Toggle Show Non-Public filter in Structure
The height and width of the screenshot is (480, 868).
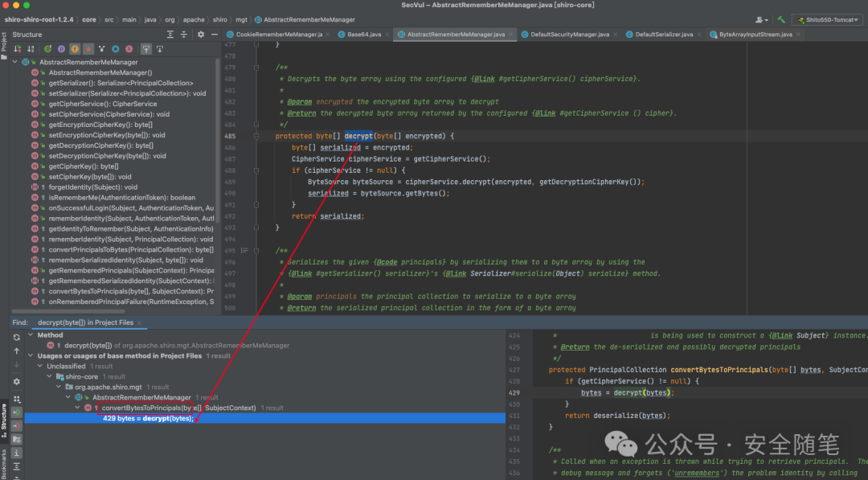click(88, 49)
